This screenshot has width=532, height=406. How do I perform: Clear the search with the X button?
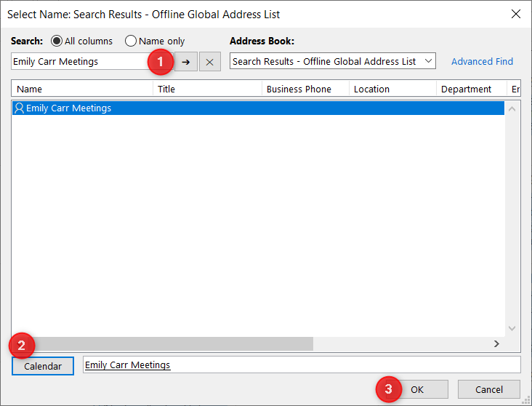[x=210, y=62]
